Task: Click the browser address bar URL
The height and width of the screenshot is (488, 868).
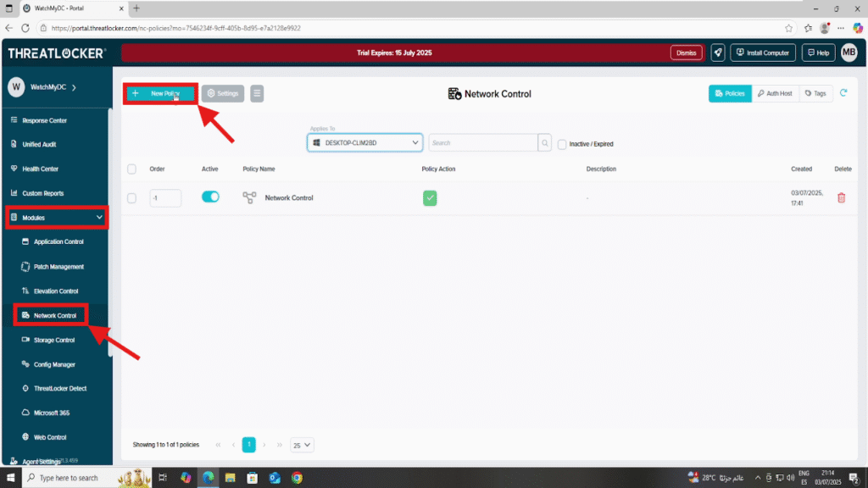Action: click(x=176, y=28)
